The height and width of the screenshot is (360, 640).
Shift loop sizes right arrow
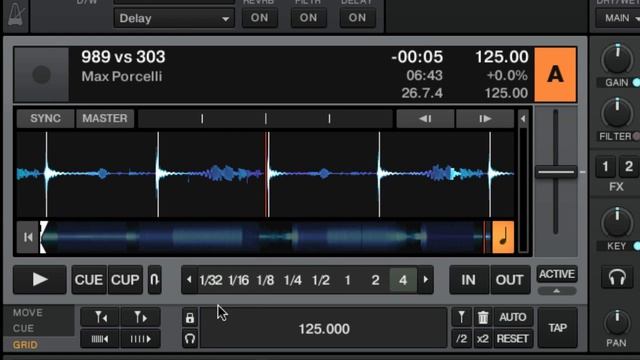(x=426, y=280)
